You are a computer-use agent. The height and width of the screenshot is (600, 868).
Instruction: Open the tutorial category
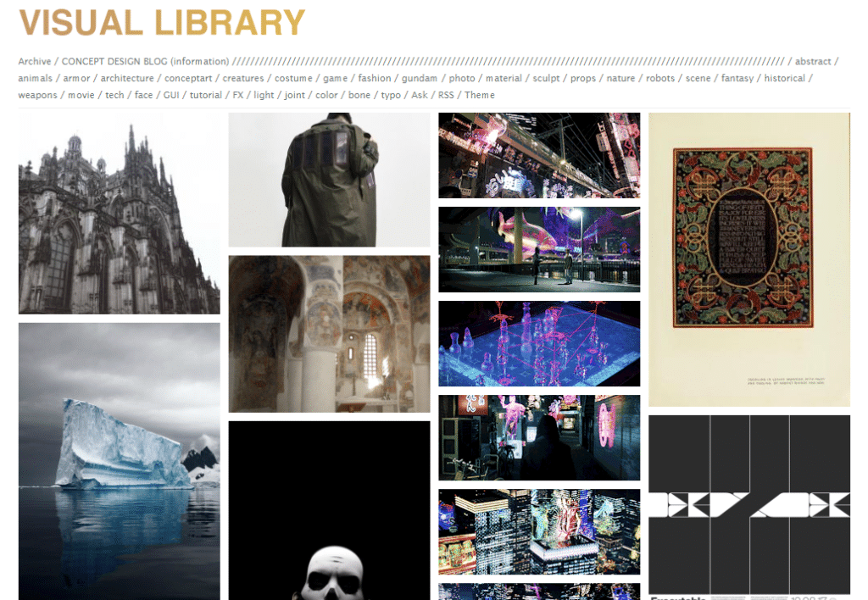[x=206, y=95]
